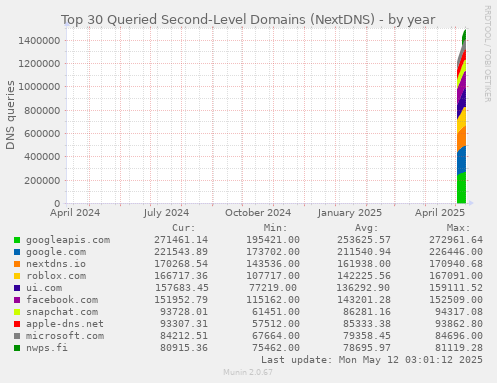
Task: Click the Last update timestamp line
Action: [x=372, y=360]
